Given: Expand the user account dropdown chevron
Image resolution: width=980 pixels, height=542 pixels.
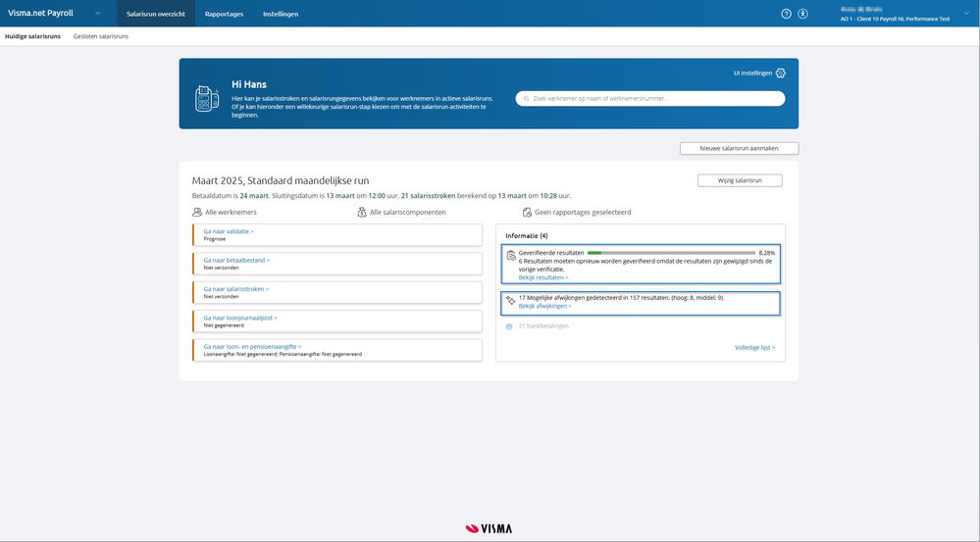Looking at the screenshot, I should (x=966, y=14).
